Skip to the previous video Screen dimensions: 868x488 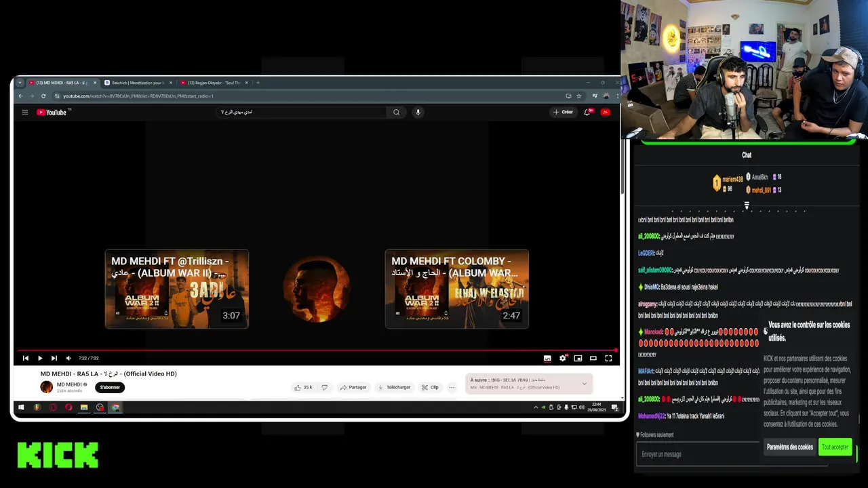[26, 359]
